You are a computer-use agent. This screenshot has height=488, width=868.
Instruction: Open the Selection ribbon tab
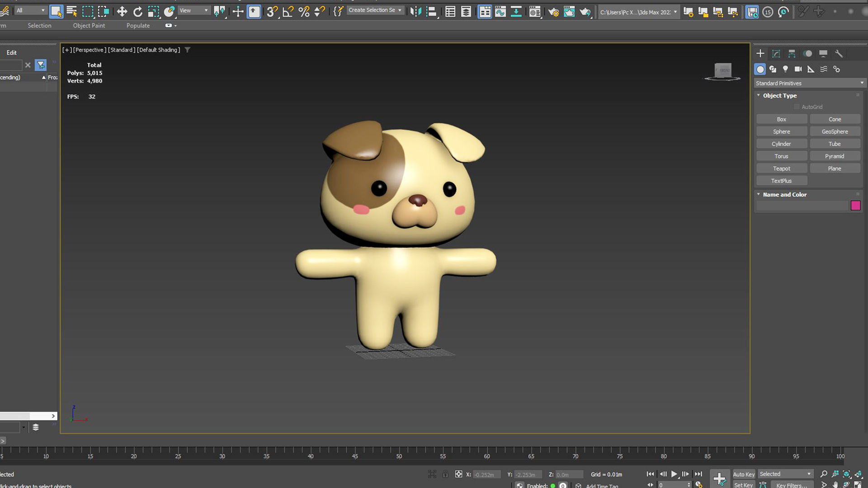point(39,26)
